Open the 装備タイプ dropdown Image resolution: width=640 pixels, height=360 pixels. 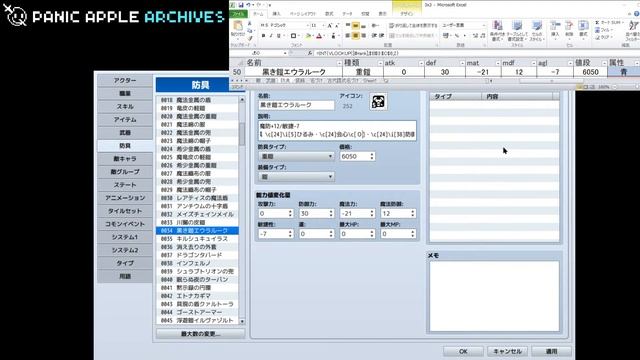tap(296, 177)
